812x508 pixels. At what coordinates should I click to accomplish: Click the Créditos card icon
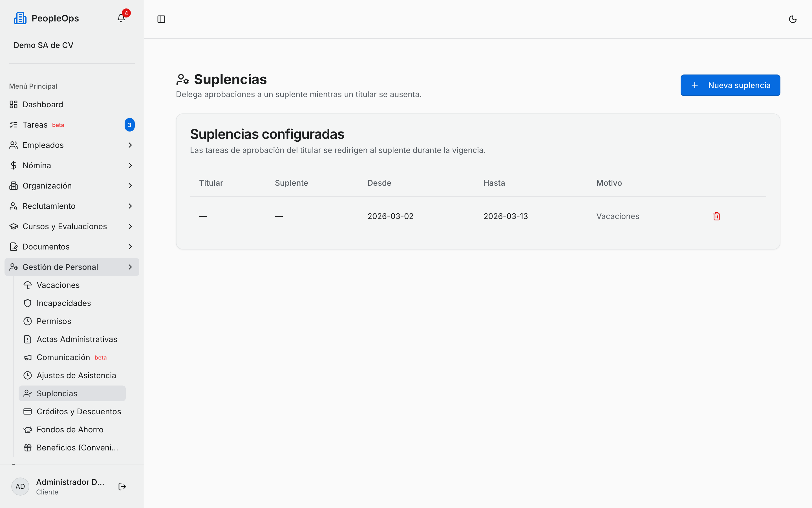(28, 411)
